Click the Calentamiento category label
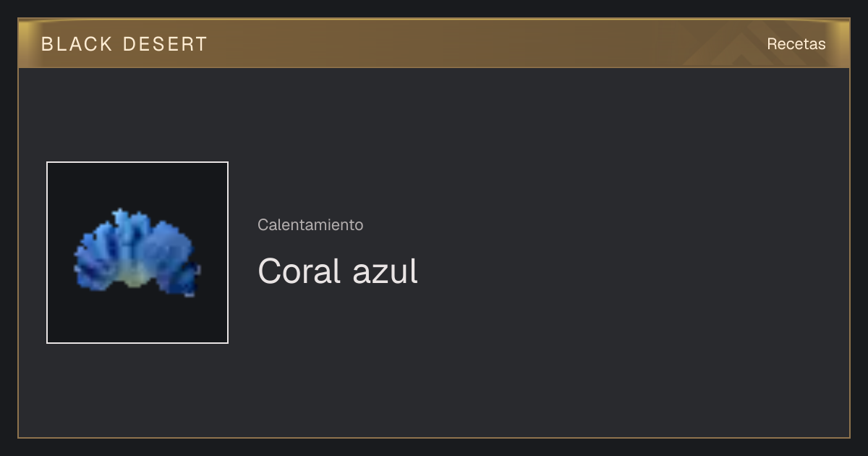This screenshot has height=456, width=868. click(310, 225)
